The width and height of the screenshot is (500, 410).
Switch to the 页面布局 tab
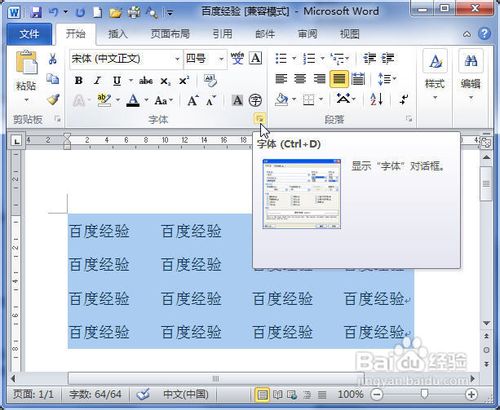tap(170, 34)
